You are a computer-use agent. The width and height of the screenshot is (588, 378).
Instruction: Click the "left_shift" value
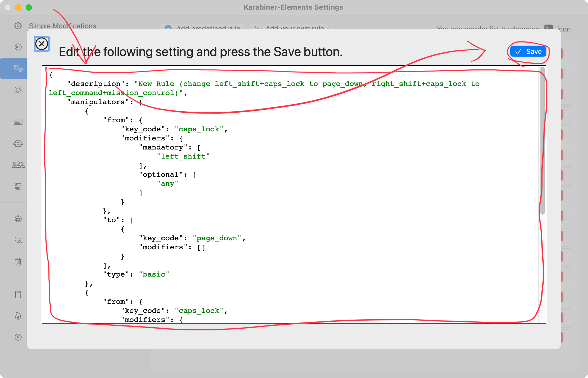pyautogui.click(x=183, y=156)
